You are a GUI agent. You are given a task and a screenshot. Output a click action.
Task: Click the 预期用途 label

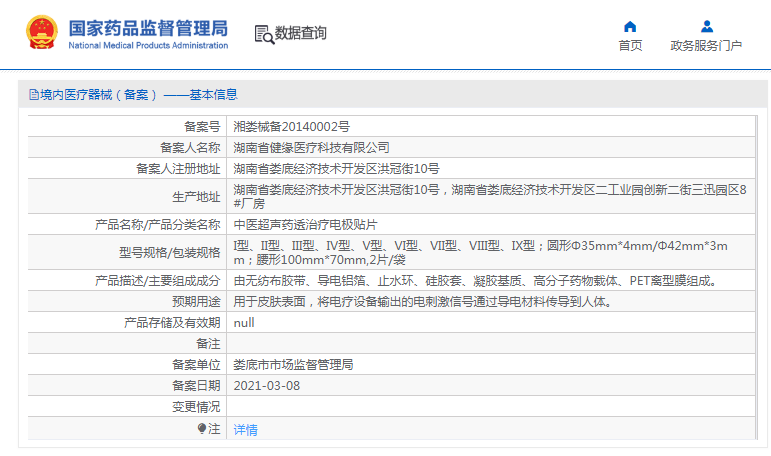click(x=196, y=302)
